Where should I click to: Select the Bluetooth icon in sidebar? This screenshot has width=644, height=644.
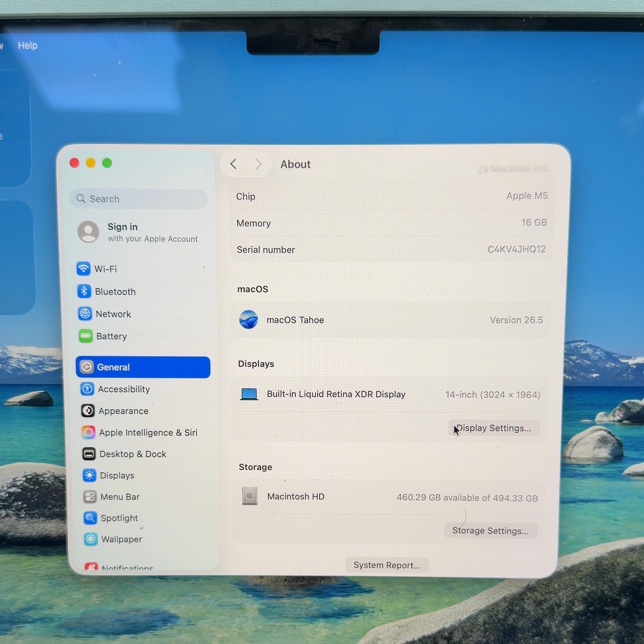tap(84, 291)
